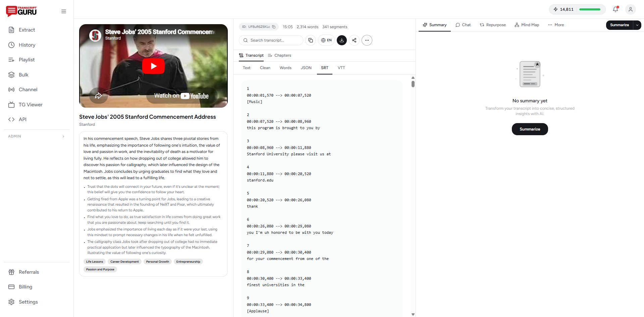
Task: Click Career Development tag
Action: (x=124, y=262)
